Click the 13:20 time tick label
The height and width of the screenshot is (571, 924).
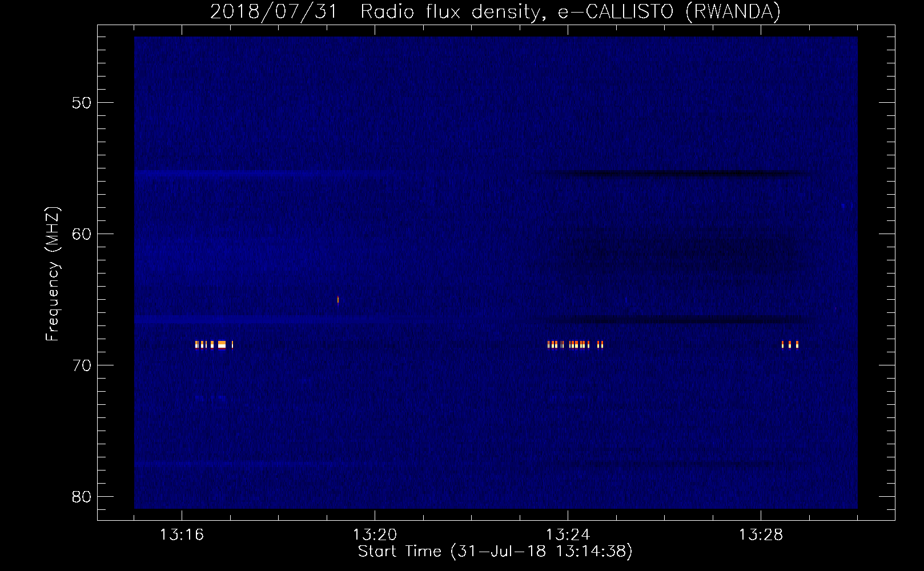[x=375, y=535]
